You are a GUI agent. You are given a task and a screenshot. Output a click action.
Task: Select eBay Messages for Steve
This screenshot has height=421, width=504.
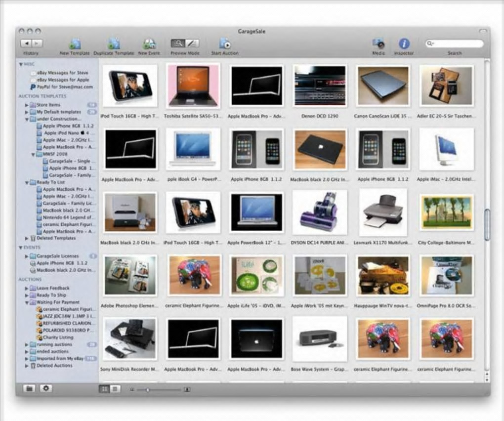[59, 73]
